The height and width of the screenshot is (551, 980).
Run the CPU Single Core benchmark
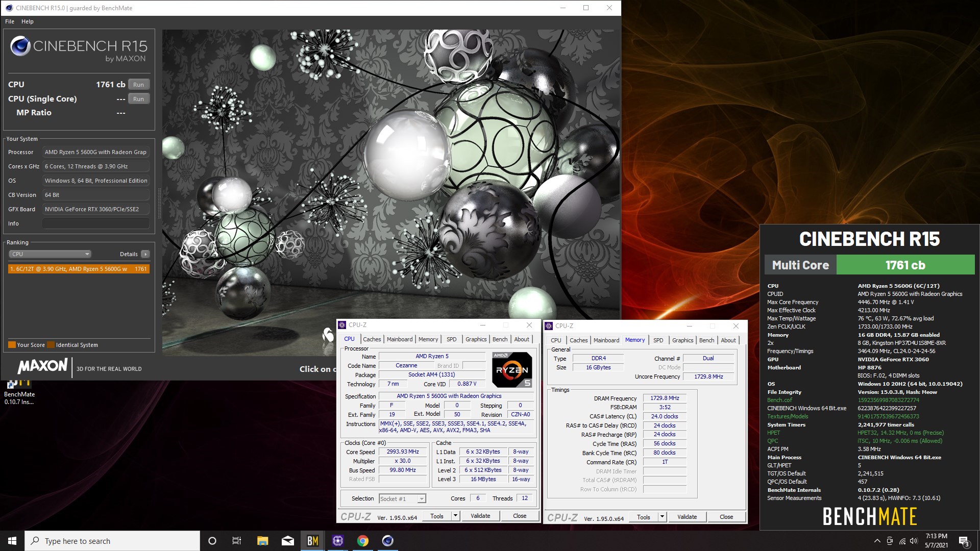pyautogui.click(x=138, y=99)
